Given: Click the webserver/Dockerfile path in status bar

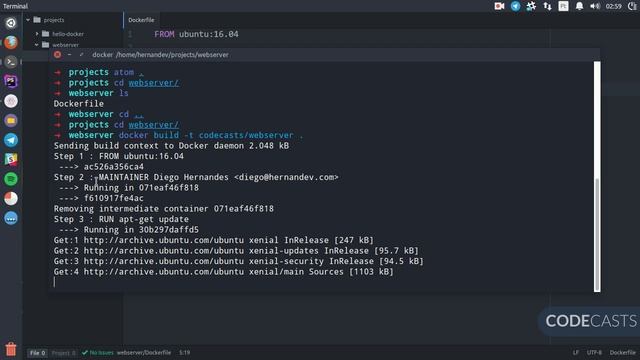Looking at the screenshot, I should [x=144, y=353].
